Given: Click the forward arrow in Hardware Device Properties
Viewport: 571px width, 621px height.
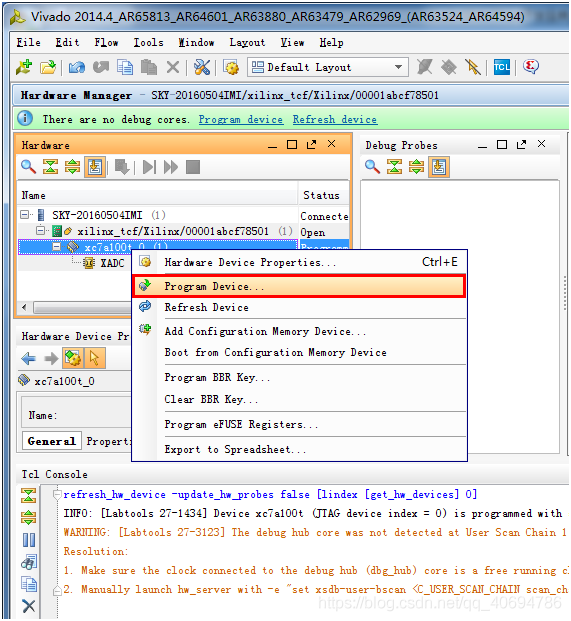Looking at the screenshot, I should click(51, 359).
